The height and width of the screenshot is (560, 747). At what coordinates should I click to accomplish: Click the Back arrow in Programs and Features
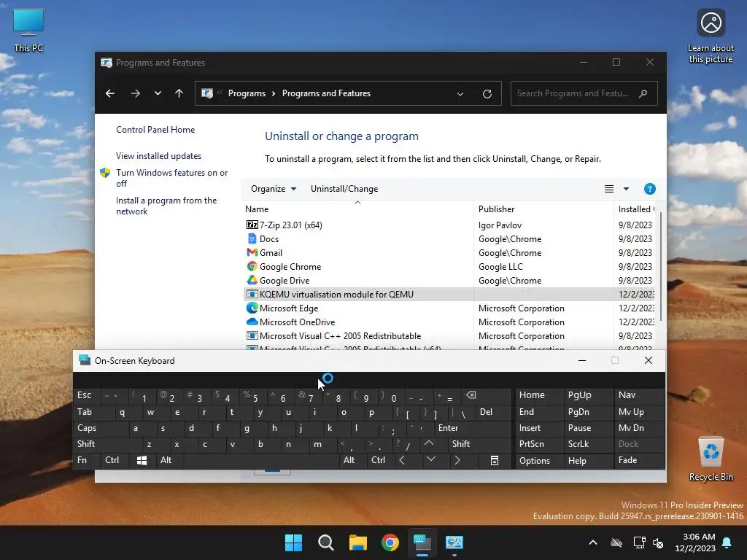click(x=110, y=93)
